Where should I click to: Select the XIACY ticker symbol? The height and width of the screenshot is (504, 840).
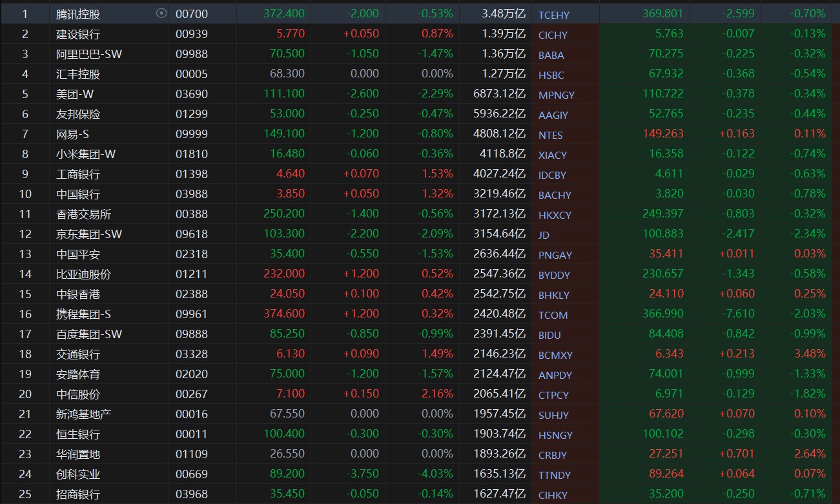coord(552,155)
